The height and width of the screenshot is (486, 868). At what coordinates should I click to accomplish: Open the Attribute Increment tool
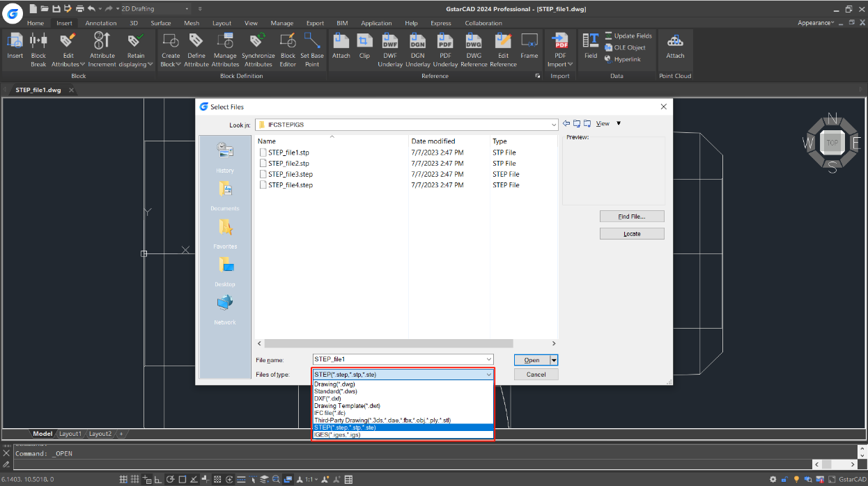(102, 49)
